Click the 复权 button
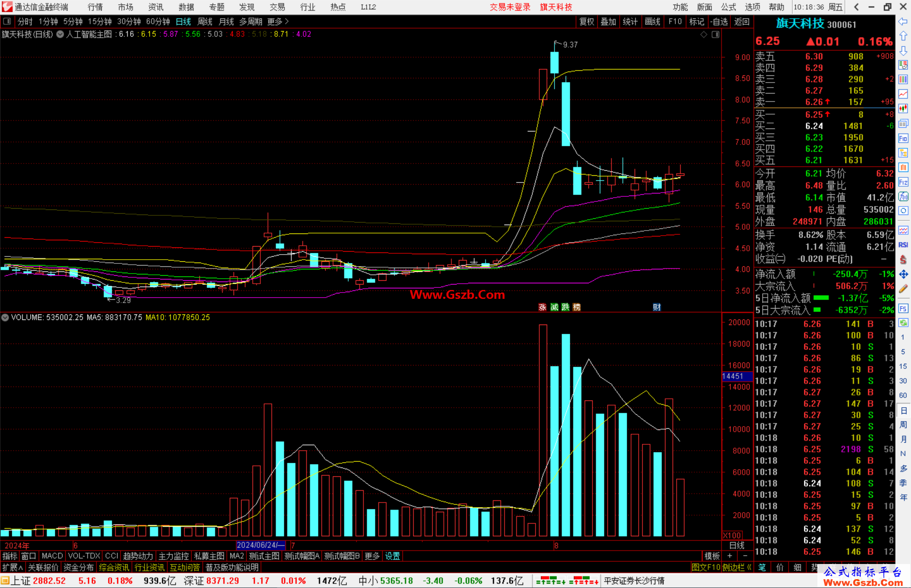This screenshot has height=588, width=911. [x=586, y=21]
